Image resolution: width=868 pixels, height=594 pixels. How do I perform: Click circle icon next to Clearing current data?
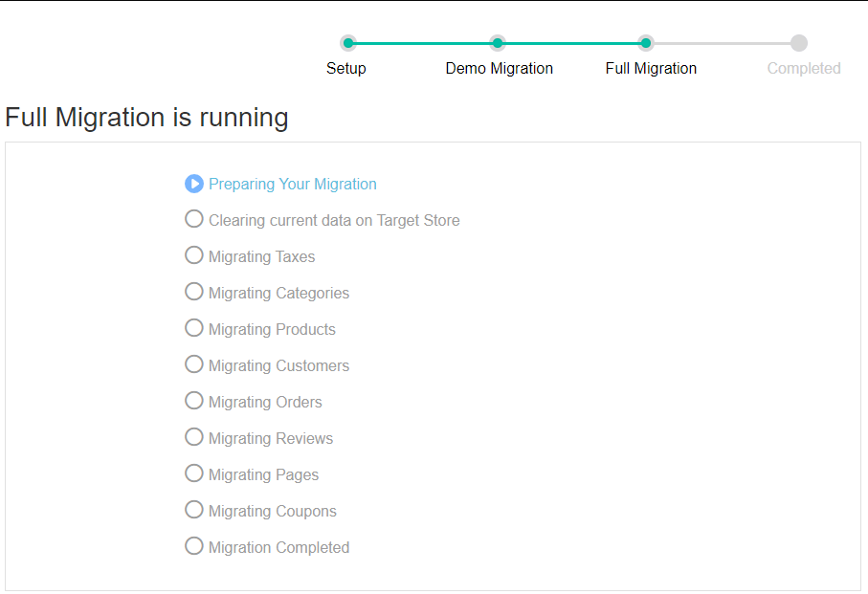(x=194, y=219)
